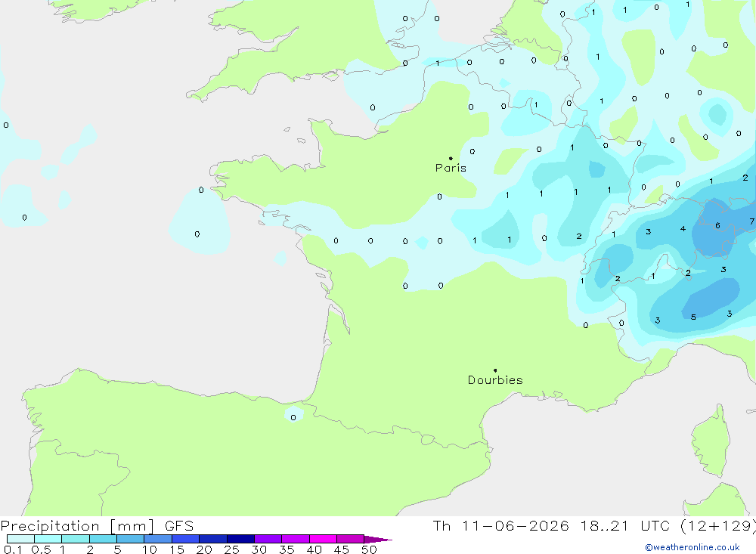Click the precipitation value '7' on the map
756x554 pixels.
point(751,221)
